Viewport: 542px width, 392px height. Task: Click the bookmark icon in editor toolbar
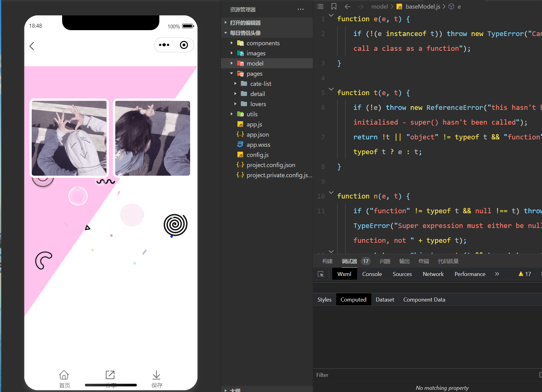point(334,6)
